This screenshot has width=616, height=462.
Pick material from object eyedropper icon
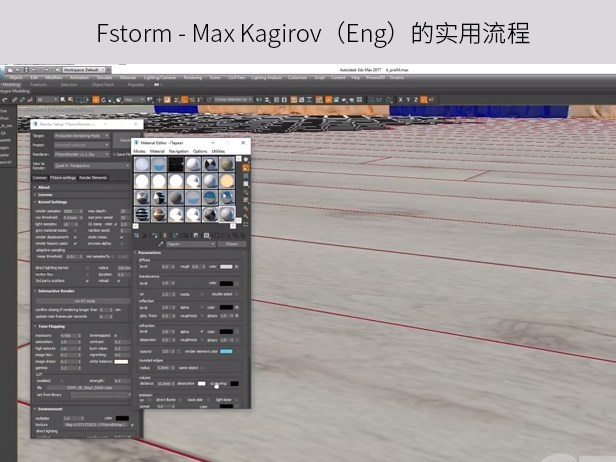(159, 243)
